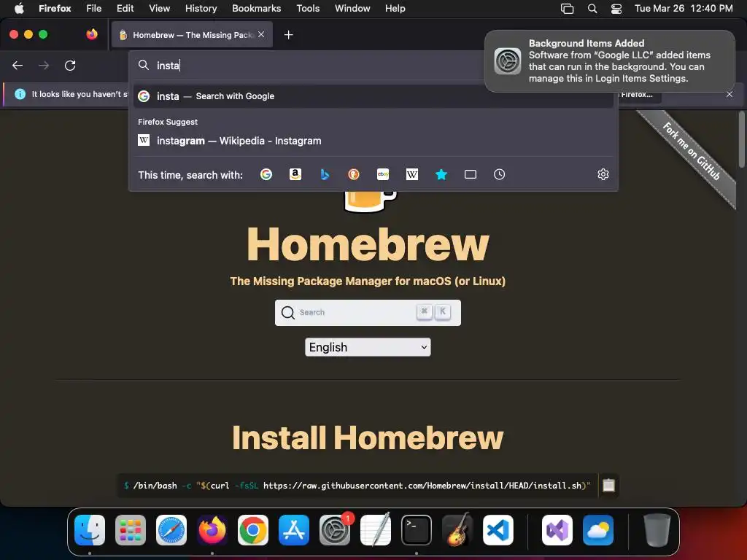Search this time with DuckDuckGo icon
Viewport: 747px width, 560px height.
[354, 174]
